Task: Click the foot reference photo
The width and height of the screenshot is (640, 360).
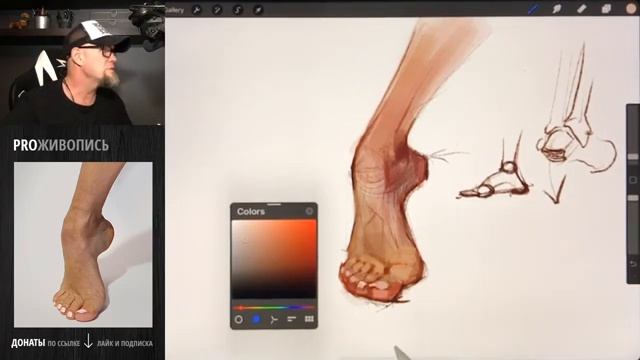Action: 83,244
